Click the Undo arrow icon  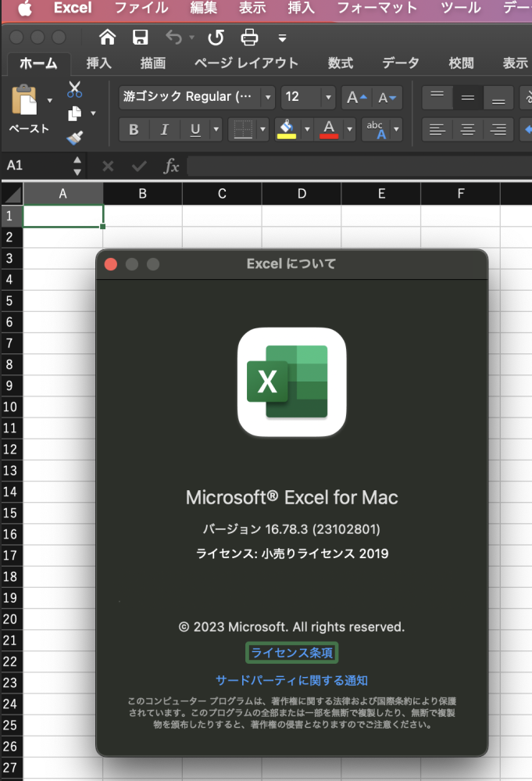(173, 38)
